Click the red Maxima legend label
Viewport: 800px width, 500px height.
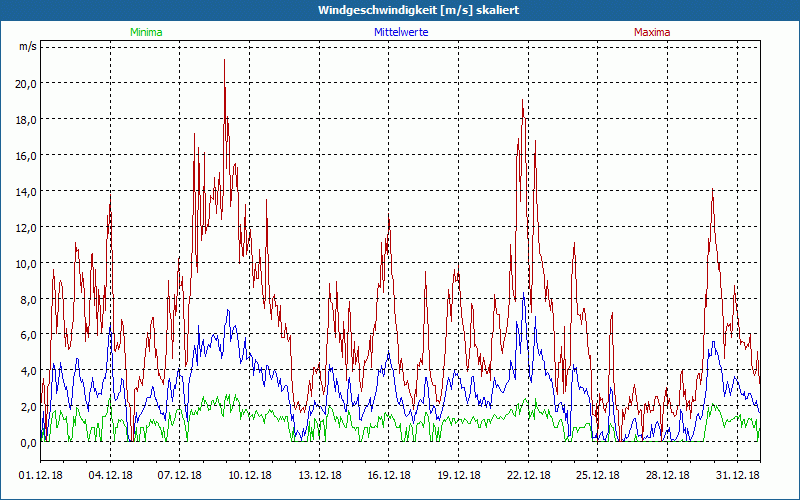[652, 32]
